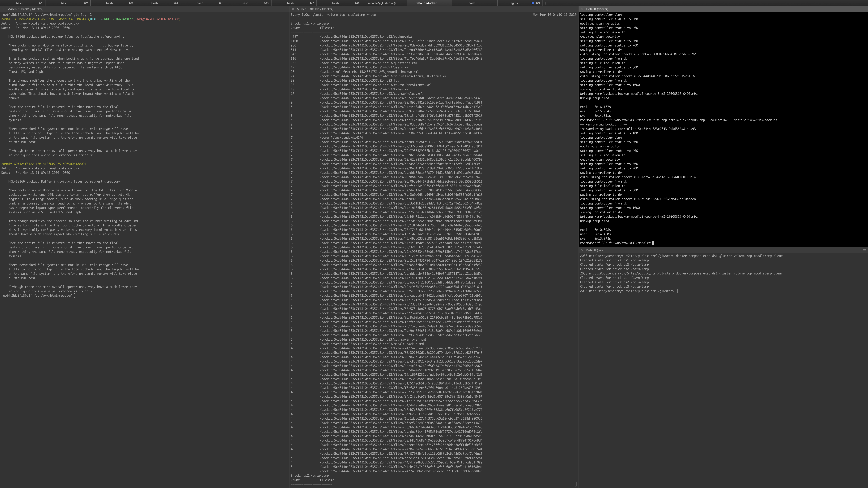Click the blue activity dot on ngrok tab

pos(532,3)
